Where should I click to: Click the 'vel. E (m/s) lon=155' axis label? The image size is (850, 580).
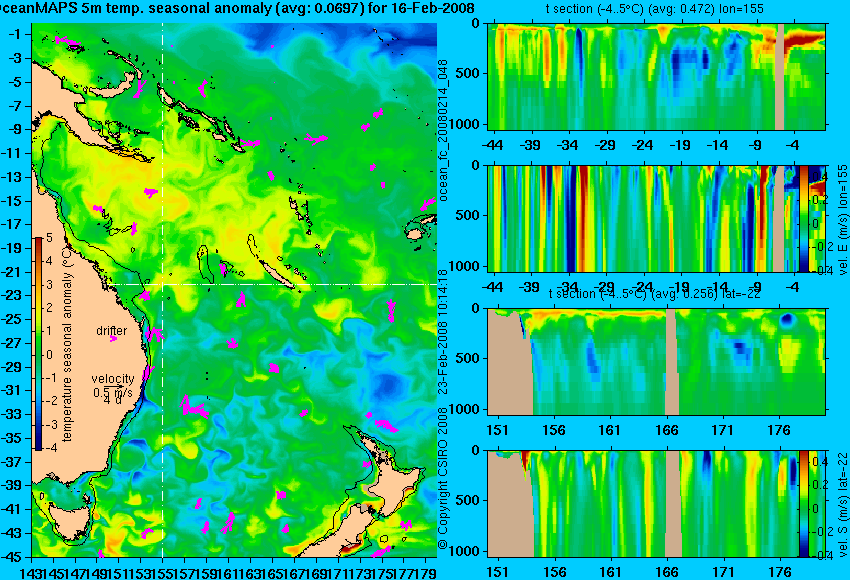tap(843, 220)
